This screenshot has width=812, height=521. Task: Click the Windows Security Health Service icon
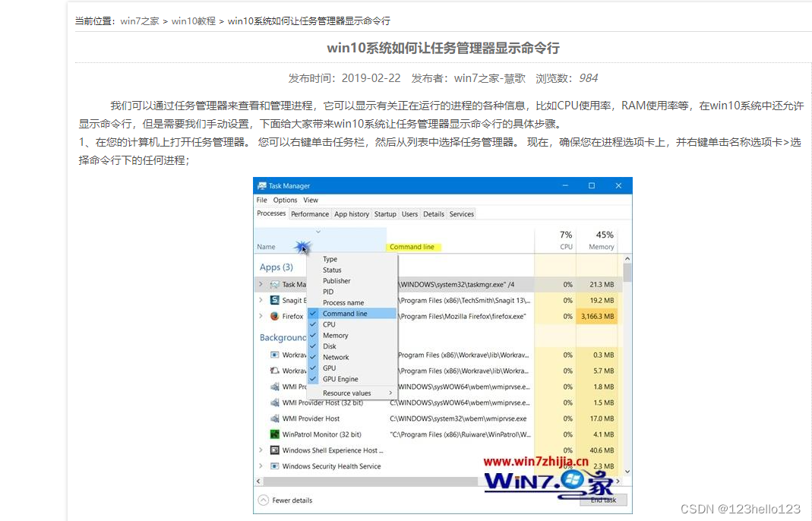[275, 466]
